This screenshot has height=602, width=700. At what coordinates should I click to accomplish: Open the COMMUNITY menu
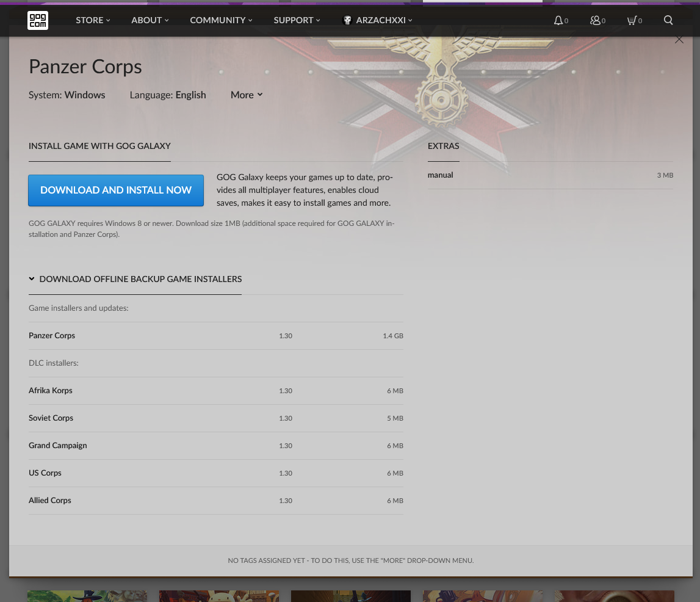(221, 20)
